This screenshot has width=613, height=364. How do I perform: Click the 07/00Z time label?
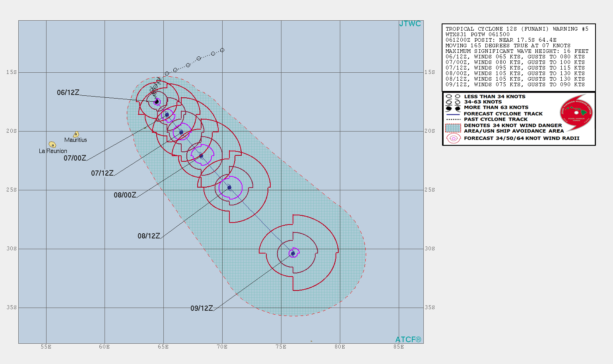(x=75, y=158)
